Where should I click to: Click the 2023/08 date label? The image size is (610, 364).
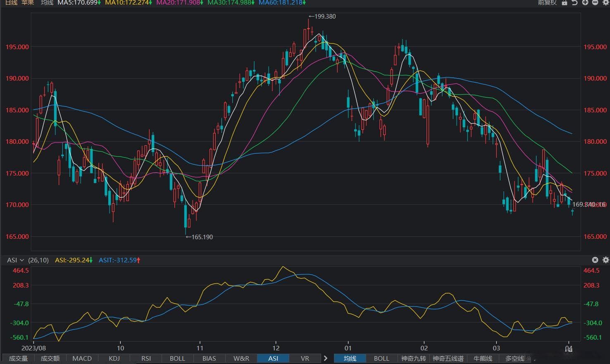tap(33, 348)
